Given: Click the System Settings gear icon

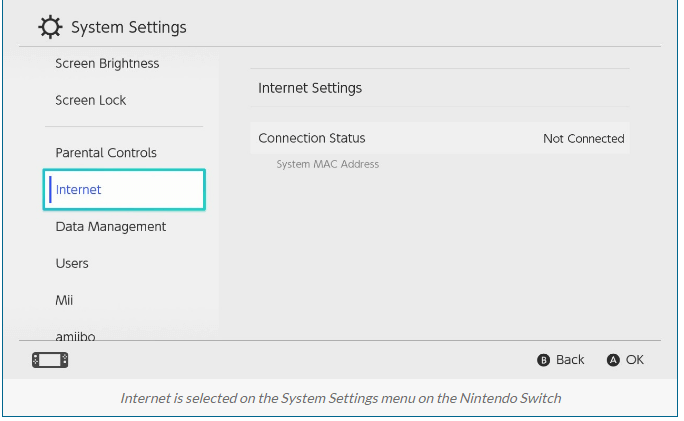Looking at the screenshot, I should pyautogui.click(x=50, y=27).
